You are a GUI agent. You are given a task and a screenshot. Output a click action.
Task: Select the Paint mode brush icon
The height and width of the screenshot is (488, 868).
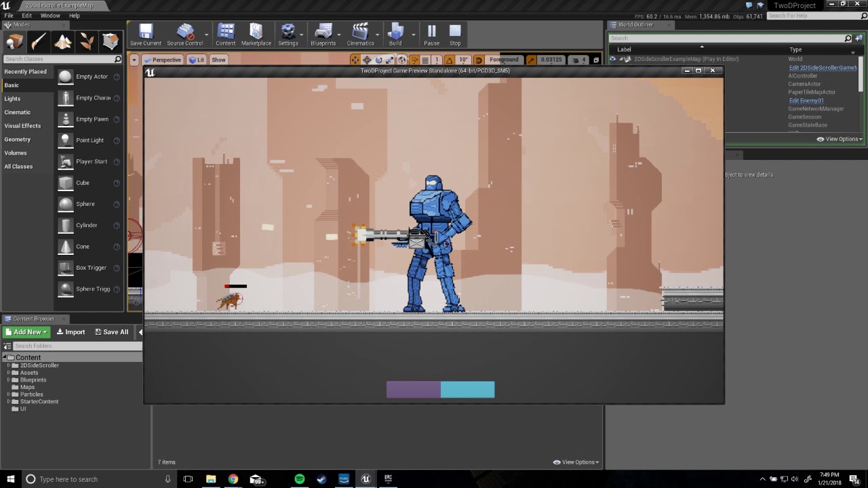pyautogui.click(x=39, y=42)
